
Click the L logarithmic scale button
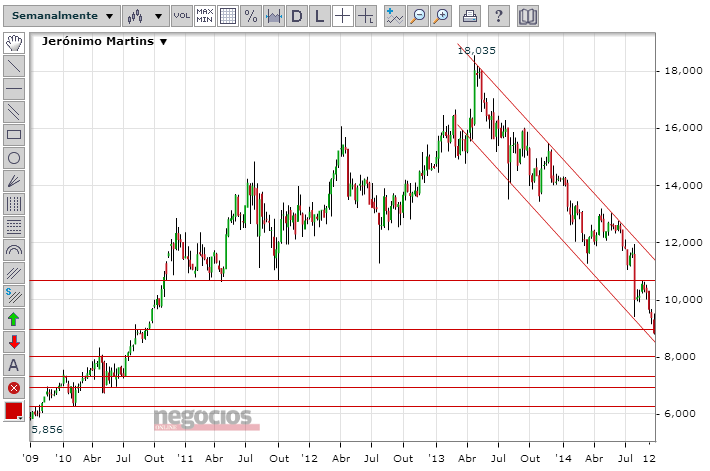(320, 16)
